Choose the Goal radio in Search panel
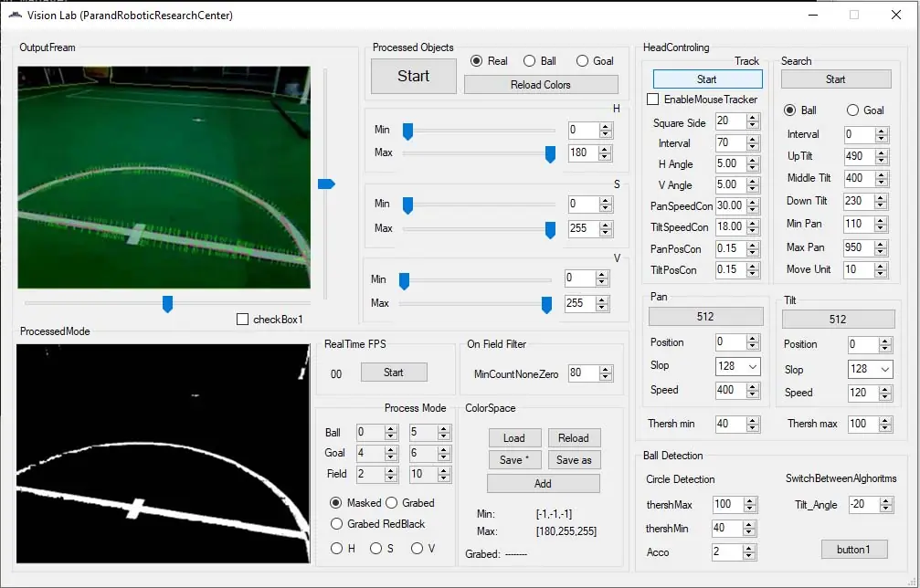This screenshot has width=920, height=588. [x=852, y=110]
